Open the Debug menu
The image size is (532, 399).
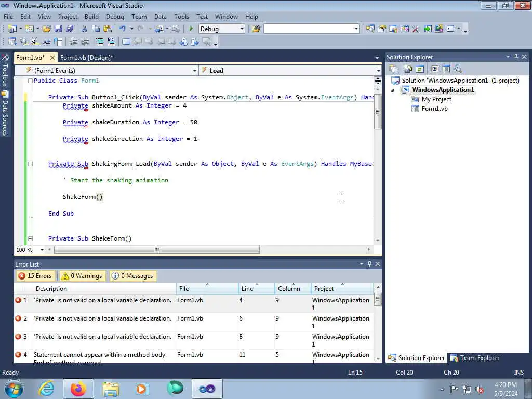click(x=115, y=17)
